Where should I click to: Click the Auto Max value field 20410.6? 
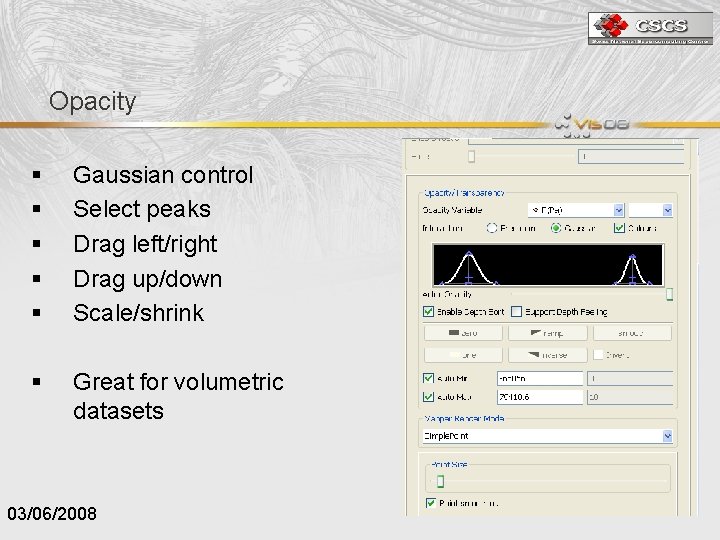pos(540,397)
